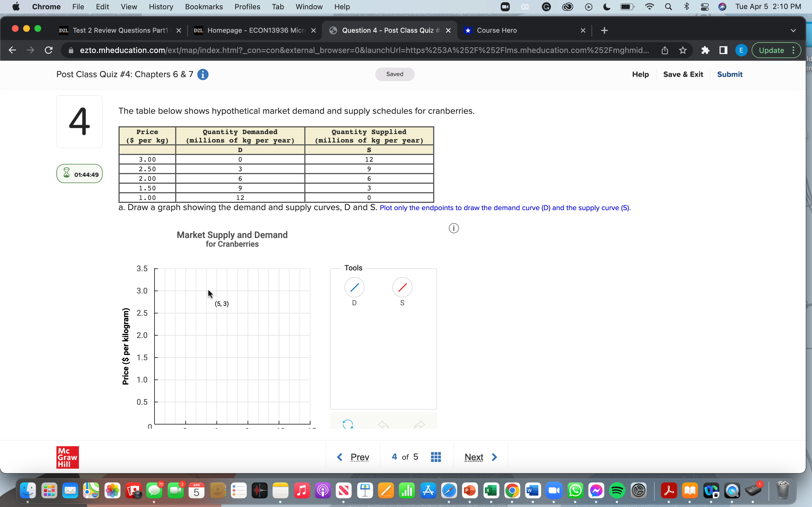Reset the graph with the refresh icon
Image resolution: width=812 pixels, height=507 pixels.
(348, 424)
